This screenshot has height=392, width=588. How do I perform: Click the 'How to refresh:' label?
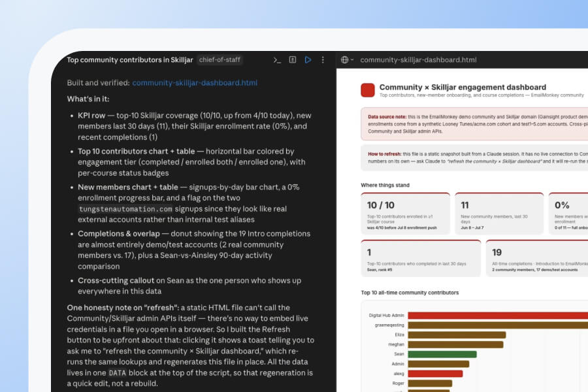coord(384,154)
